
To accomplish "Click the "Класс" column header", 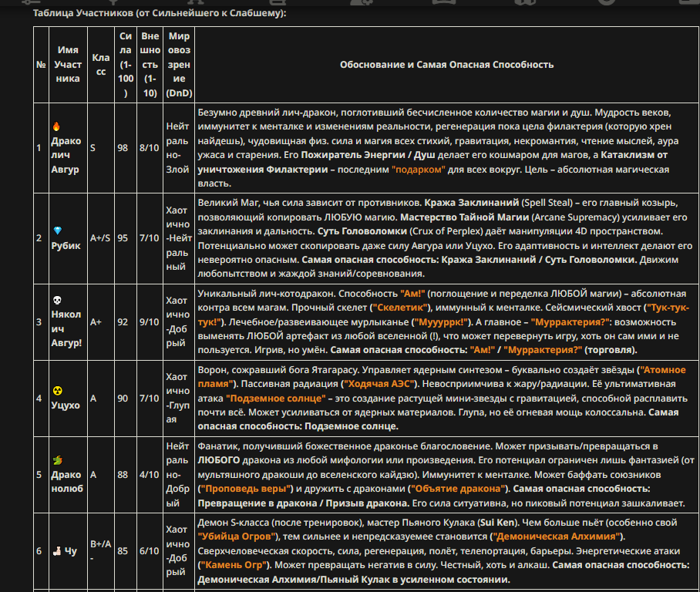I will [x=101, y=64].
